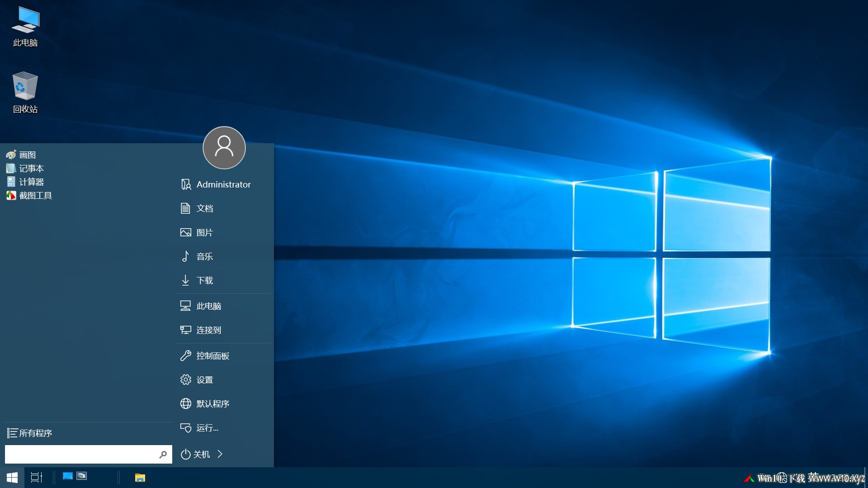Open Task View from the taskbar

click(36, 478)
